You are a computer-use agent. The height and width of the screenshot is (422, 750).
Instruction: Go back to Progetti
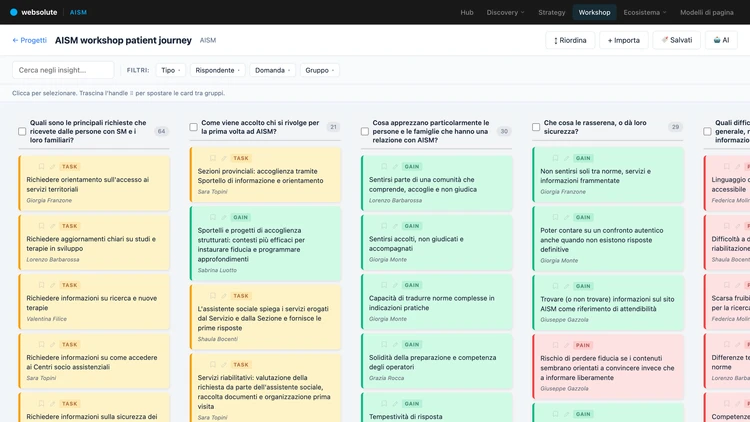pyautogui.click(x=30, y=40)
